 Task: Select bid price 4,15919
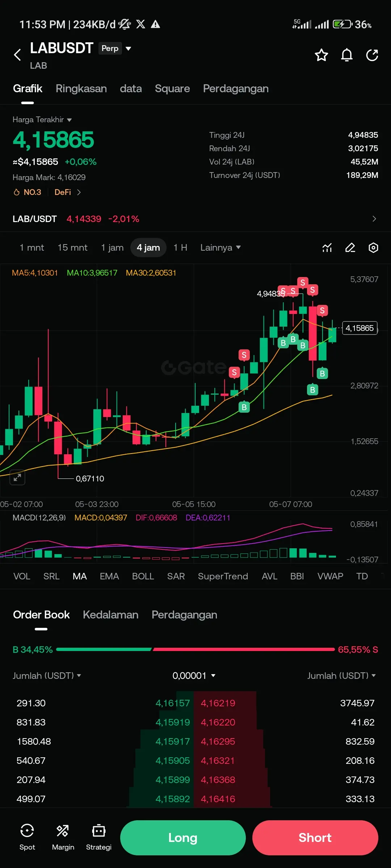click(173, 722)
